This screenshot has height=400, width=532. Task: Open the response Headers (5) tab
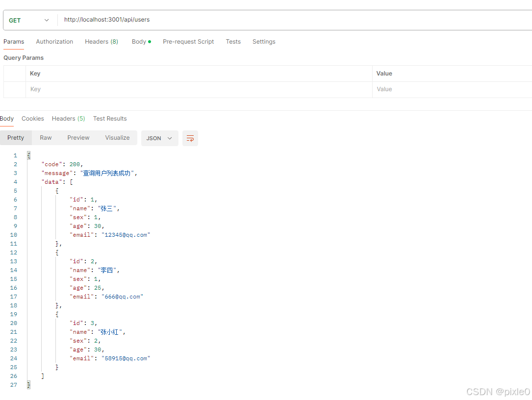68,119
